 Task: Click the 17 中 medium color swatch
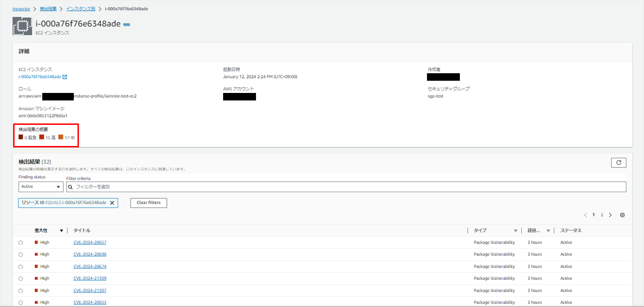coord(61,137)
